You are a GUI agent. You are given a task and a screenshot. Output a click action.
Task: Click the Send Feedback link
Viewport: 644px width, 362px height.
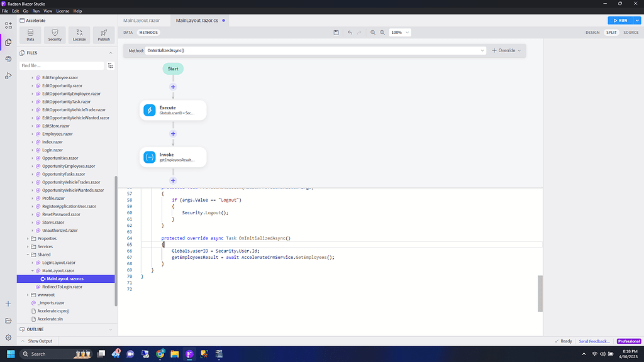[593, 341]
